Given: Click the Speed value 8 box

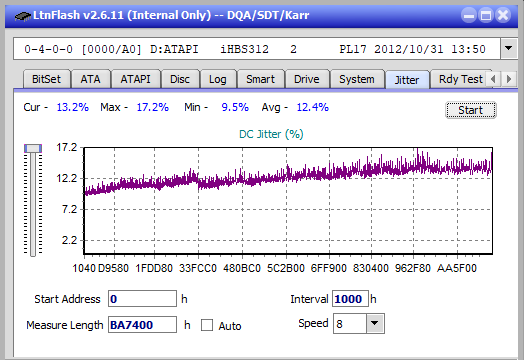Looking at the screenshot, I should 350,324.
